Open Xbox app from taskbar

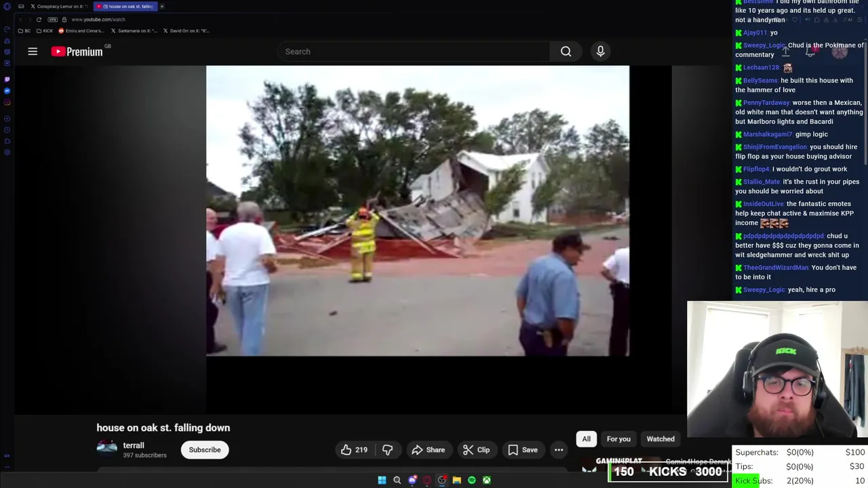tap(486, 480)
